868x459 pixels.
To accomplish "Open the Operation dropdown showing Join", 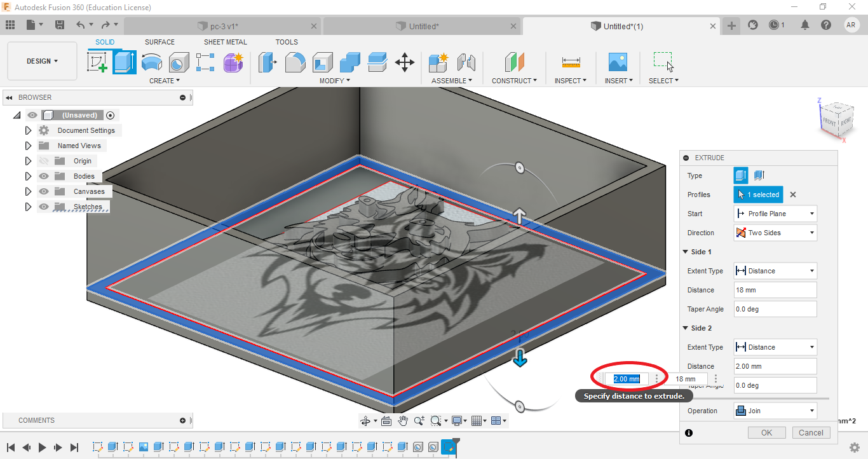I will (x=775, y=411).
